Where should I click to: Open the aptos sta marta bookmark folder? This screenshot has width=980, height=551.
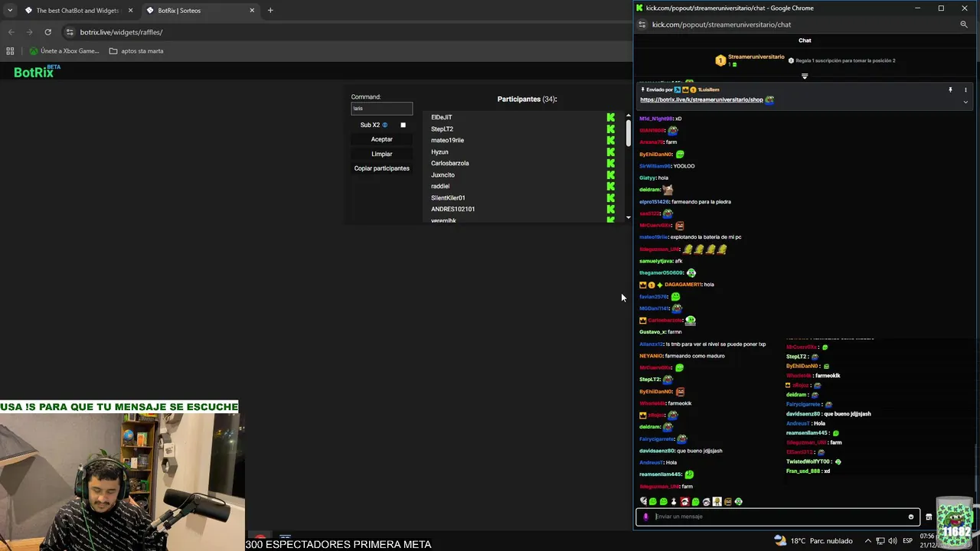tap(136, 51)
